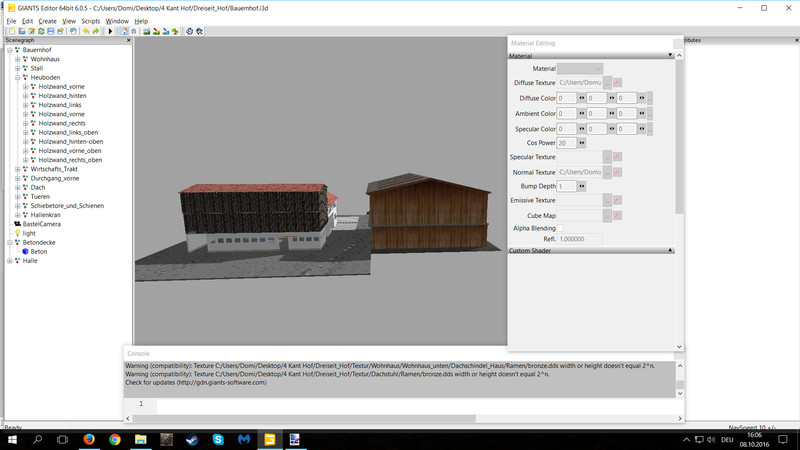The image size is (800, 450).
Task: Browse for a Cube Map file
Action: (x=607, y=215)
